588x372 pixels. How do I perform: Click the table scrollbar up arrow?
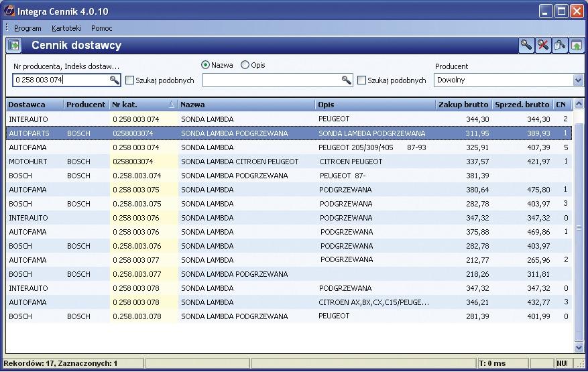[579, 104]
